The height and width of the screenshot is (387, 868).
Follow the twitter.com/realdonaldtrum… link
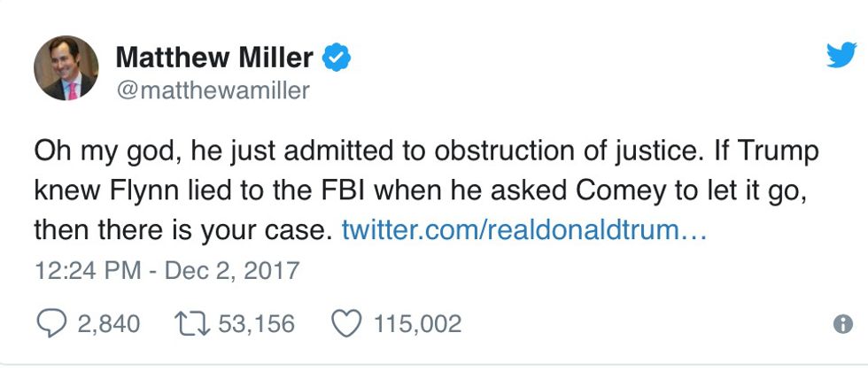[523, 230]
